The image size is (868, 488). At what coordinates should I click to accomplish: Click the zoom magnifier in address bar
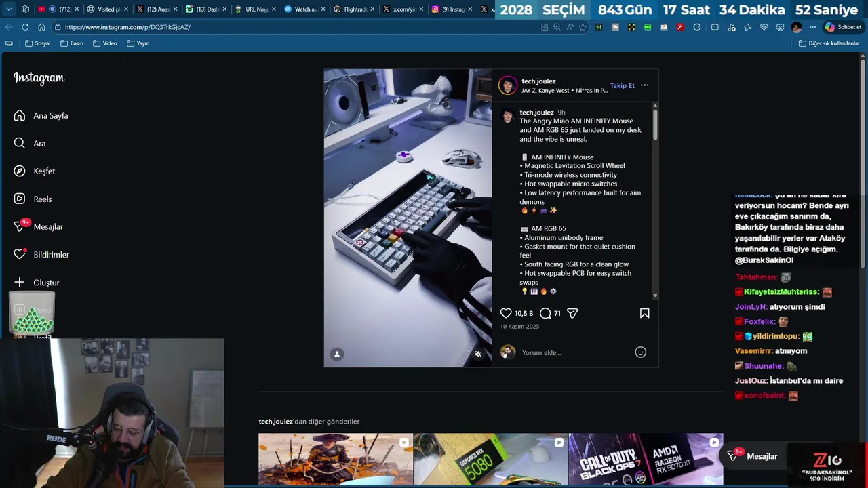[x=557, y=27]
